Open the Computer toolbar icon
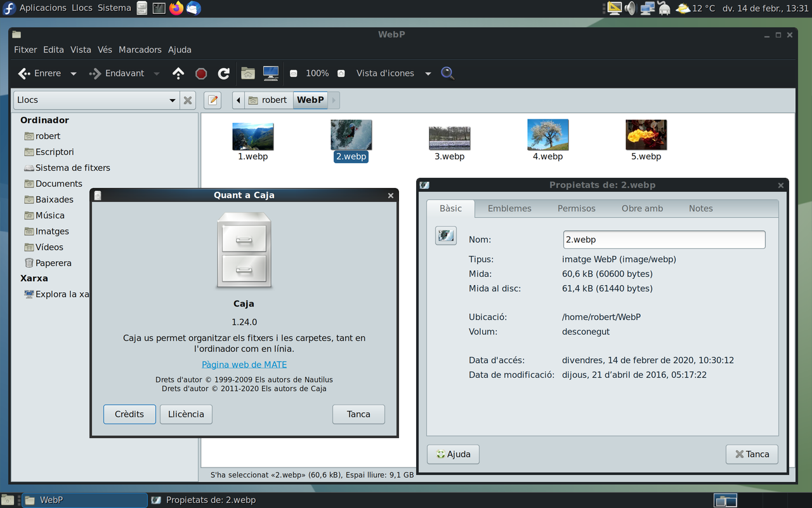The width and height of the screenshot is (812, 508). [271, 74]
